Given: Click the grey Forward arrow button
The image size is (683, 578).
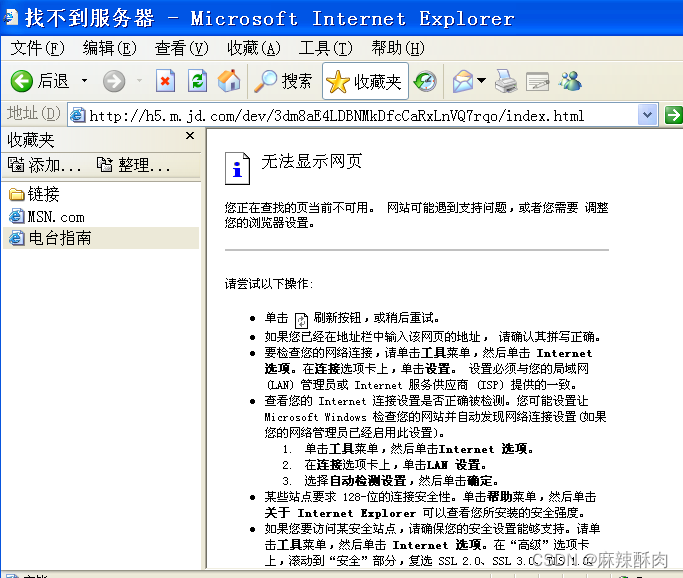Looking at the screenshot, I should pyautogui.click(x=114, y=81).
